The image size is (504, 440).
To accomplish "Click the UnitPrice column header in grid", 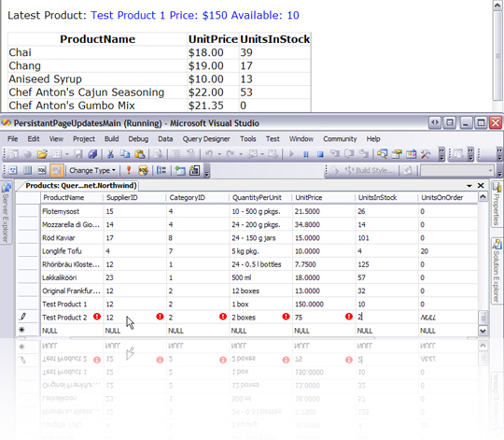I will click(x=324, y=197).
